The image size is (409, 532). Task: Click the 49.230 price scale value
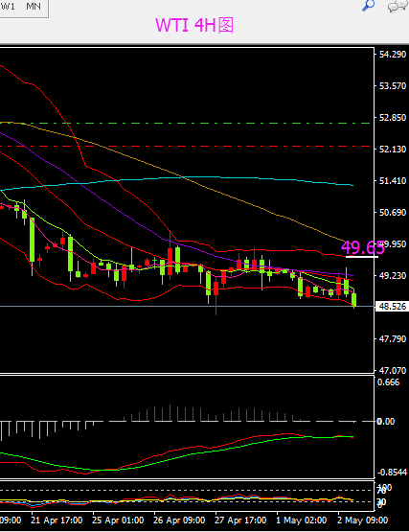click(393, 275)
